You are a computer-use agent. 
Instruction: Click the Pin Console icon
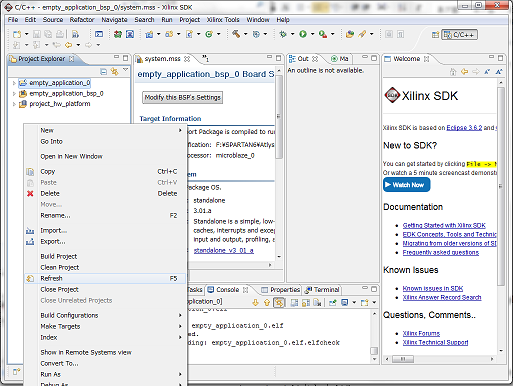click(333, 302)
